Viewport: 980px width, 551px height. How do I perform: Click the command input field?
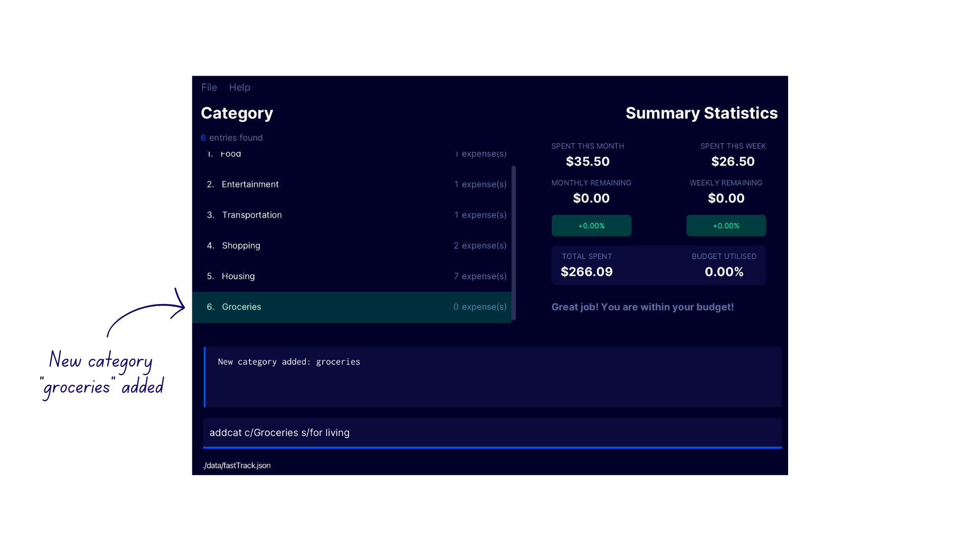pos(492,433)
